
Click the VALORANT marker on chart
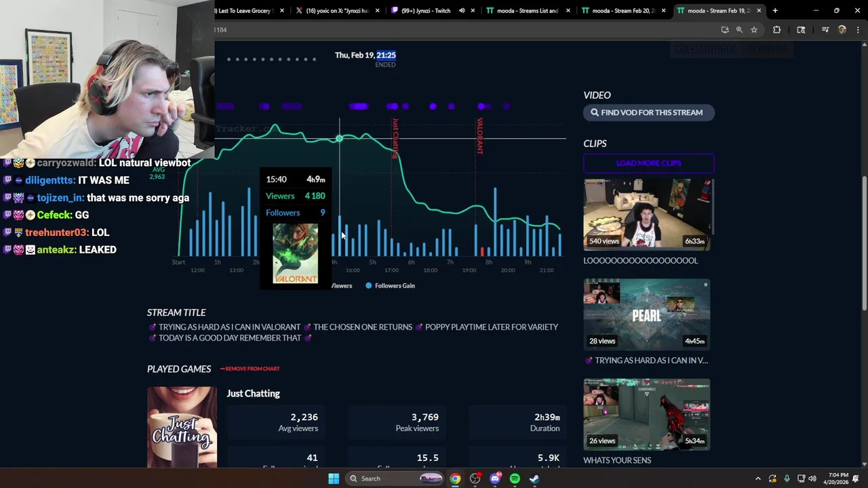pos(479,136)
